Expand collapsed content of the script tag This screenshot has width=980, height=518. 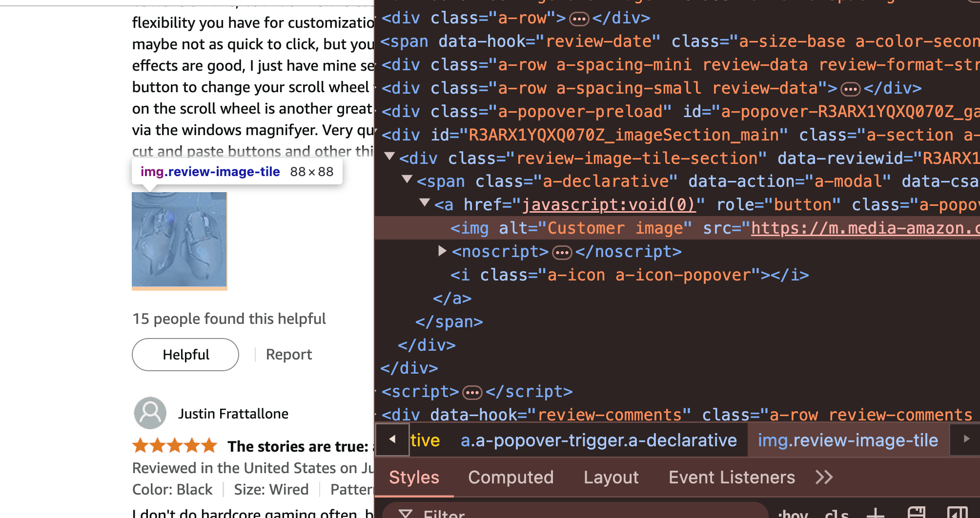pyautogui.click(x=472, y=392)
